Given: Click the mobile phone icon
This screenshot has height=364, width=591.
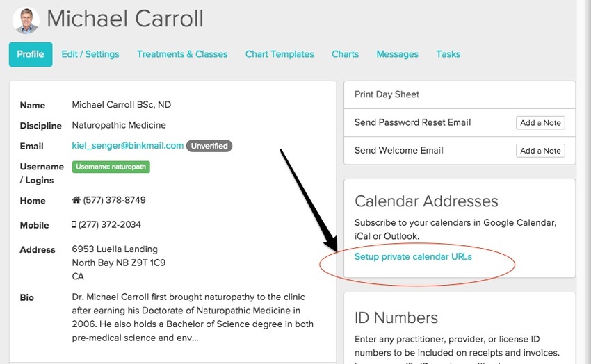Looking at the screenshot, I should 74,225.
